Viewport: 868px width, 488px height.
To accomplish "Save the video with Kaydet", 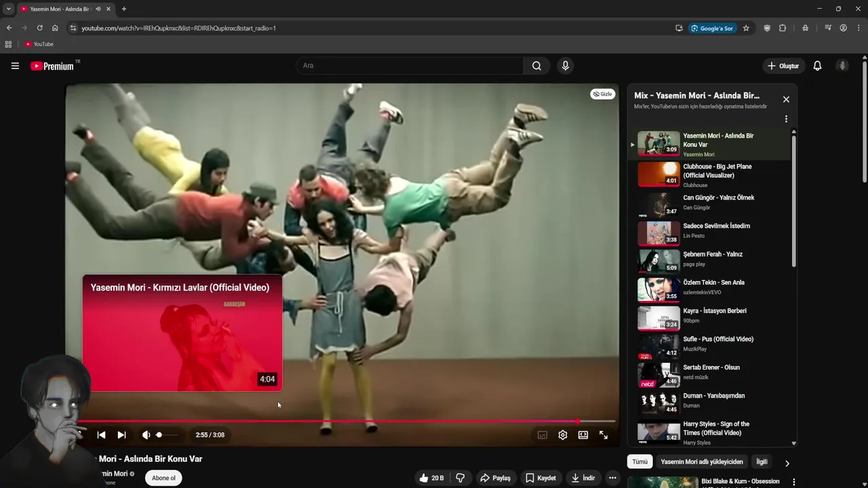I will [x=541, y=478].
